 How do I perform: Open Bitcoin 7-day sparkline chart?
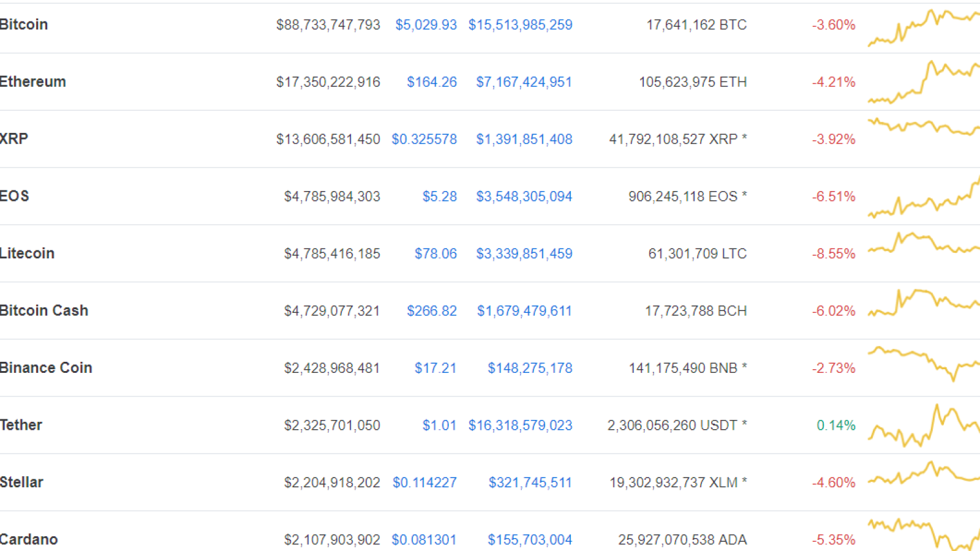tap(924, 28)
